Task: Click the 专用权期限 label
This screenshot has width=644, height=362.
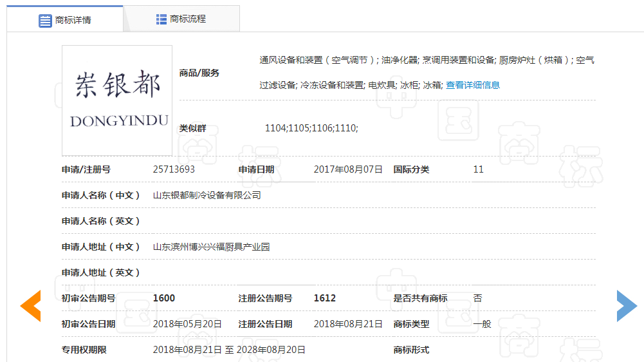Action: tap(84, 350)
